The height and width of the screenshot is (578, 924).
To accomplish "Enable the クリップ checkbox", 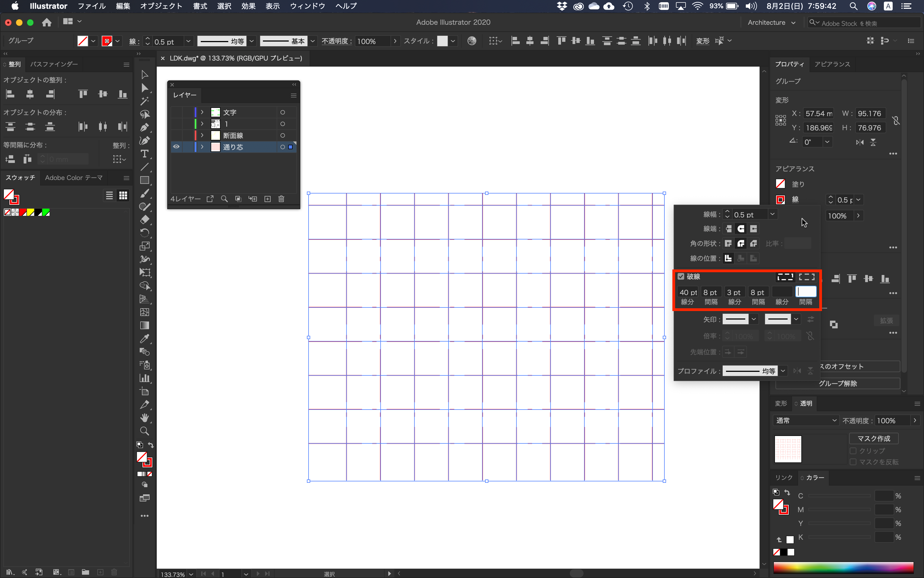I will [853, 451].
